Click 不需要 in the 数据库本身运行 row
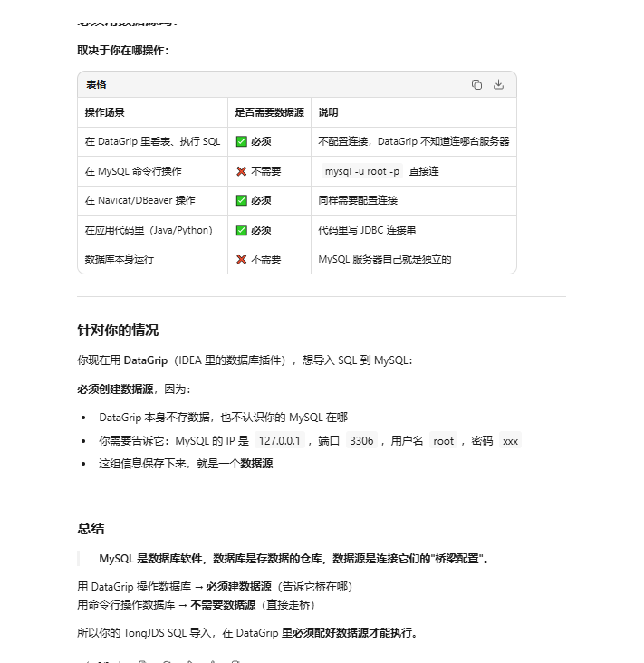644x663 pixels. point(258,259)
